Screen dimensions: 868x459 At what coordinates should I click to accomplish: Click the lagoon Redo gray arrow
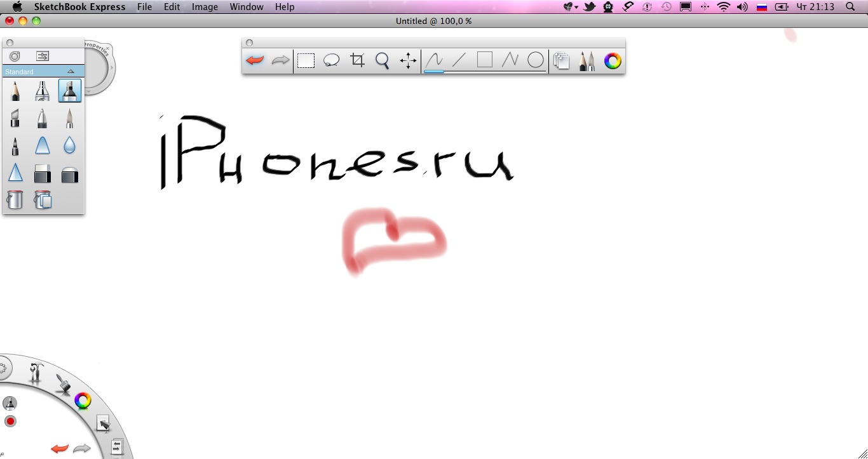coord(81,449)
